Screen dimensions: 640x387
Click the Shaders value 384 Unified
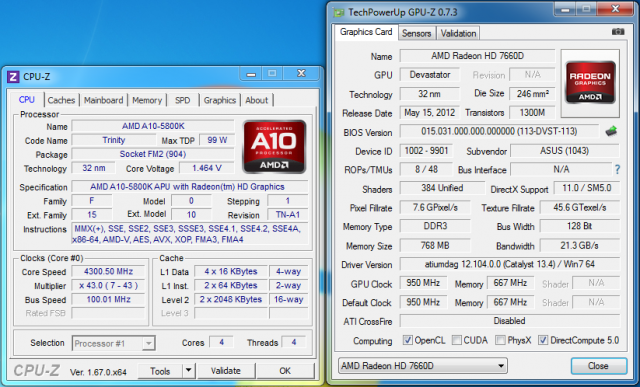(442, 188)
